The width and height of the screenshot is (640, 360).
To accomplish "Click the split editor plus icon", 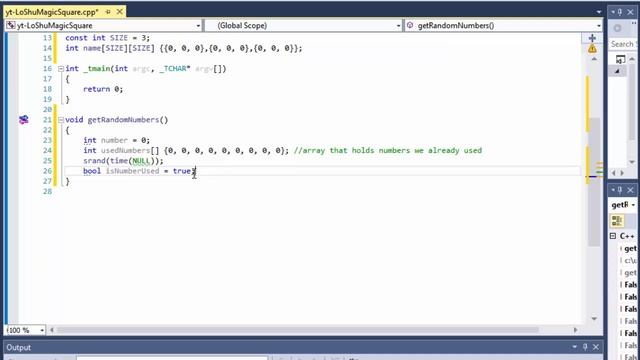I will tap(592, 38).
